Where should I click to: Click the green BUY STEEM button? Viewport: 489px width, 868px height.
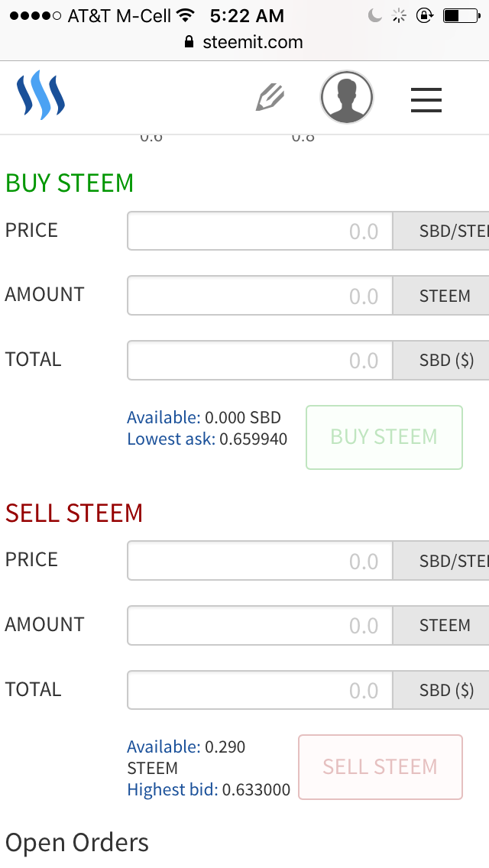coord(384,437)
